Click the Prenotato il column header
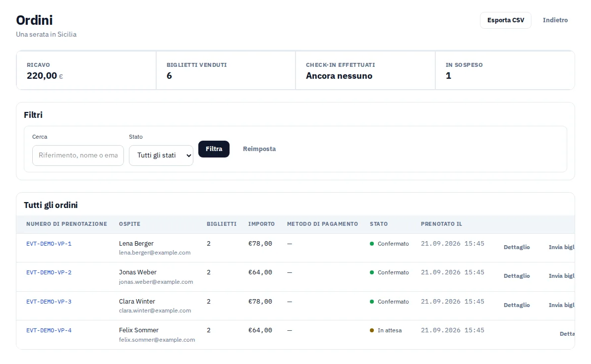591x364 pixels. (441, 224)
